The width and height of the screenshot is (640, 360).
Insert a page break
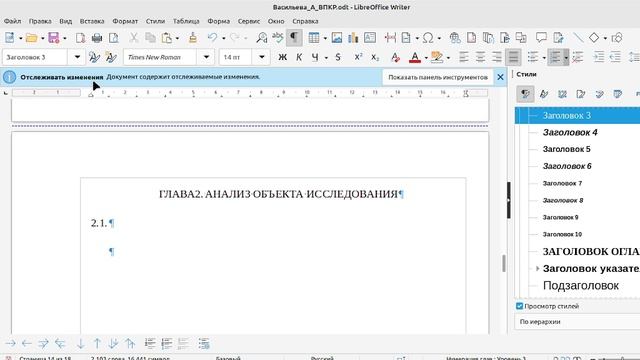pos(390,38)
